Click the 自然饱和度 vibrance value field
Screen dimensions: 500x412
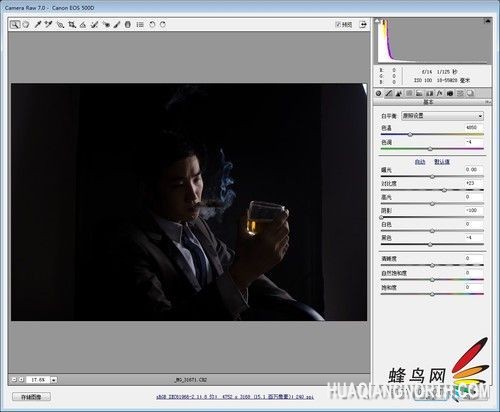[474, 273]
